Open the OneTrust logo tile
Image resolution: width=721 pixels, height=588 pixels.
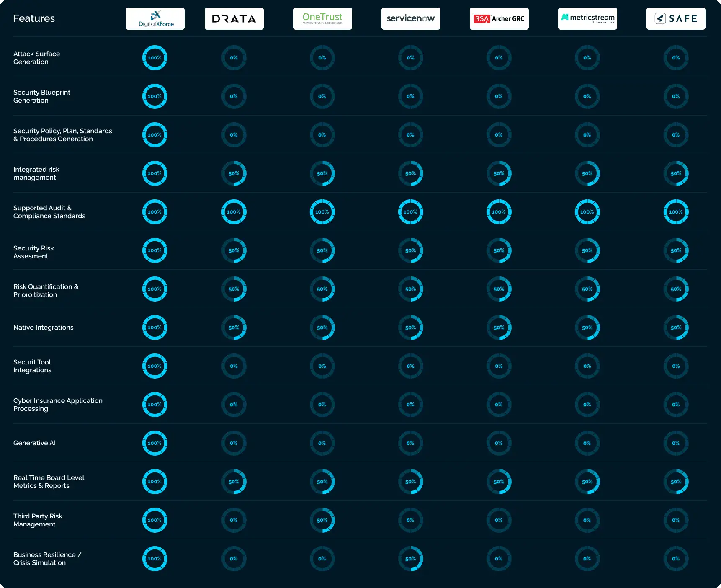pyautogui.click(x=322, y=19)
